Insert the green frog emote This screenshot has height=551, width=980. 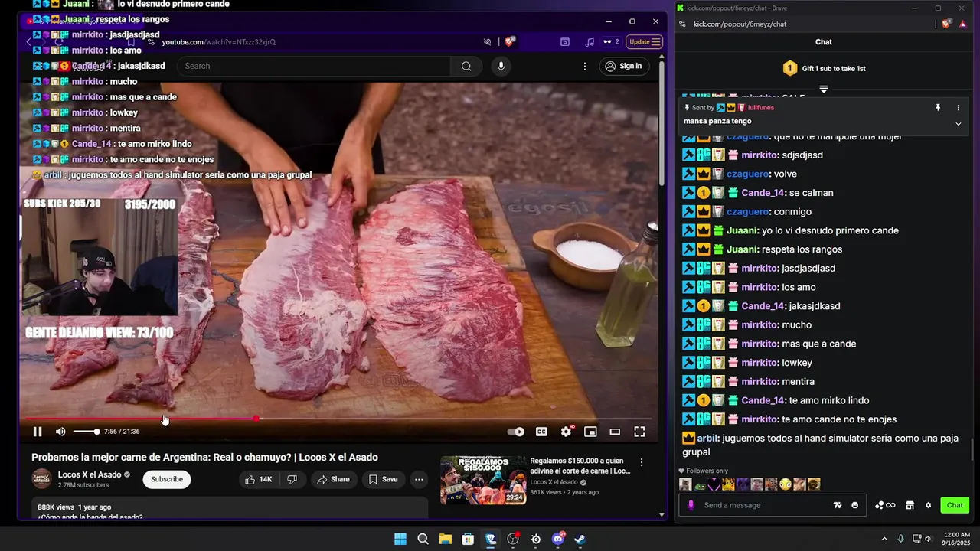700,484
